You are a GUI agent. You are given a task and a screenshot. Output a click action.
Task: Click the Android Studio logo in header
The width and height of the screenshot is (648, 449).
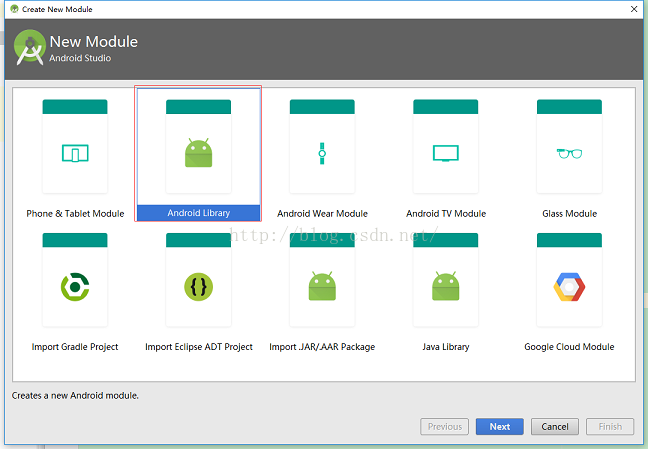(x=29, y=47)
